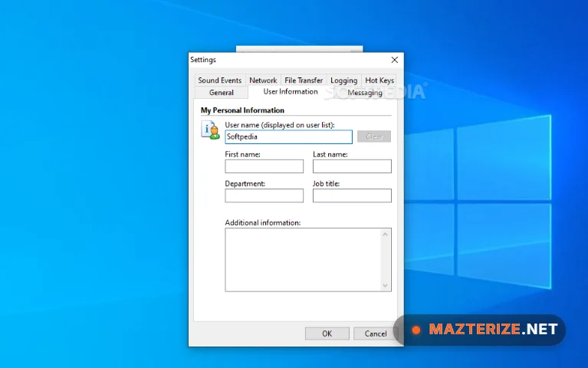Click inside the Department field

[x=264, y=195]
